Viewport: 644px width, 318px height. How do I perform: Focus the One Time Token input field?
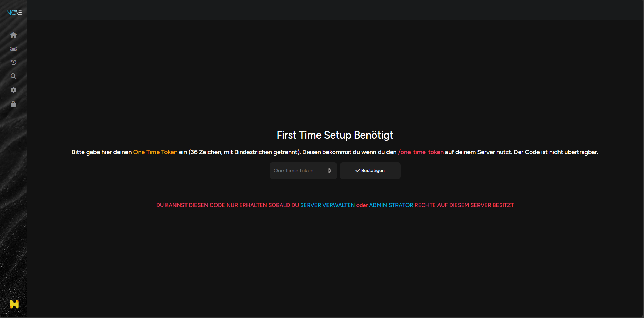[x=296, y=171]
